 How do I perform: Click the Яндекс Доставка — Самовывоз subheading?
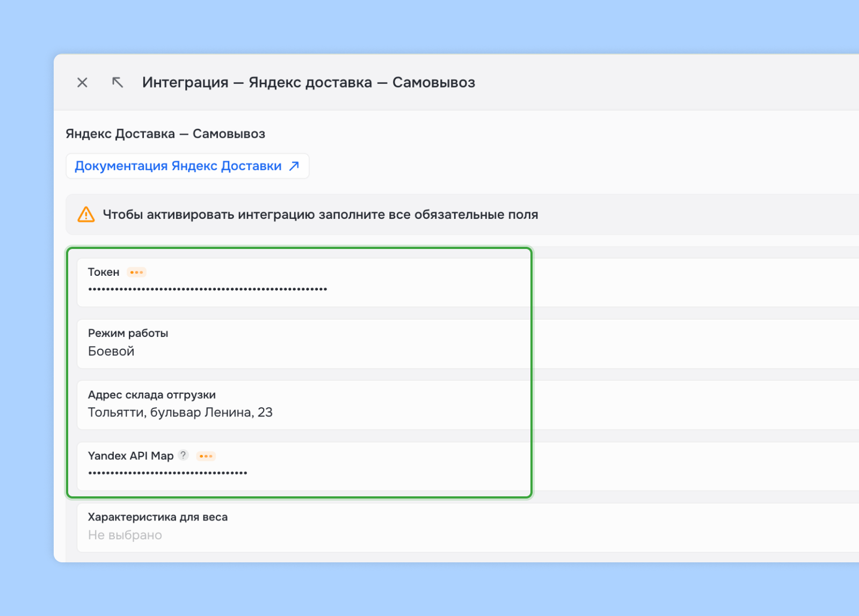tap(165, 134)
